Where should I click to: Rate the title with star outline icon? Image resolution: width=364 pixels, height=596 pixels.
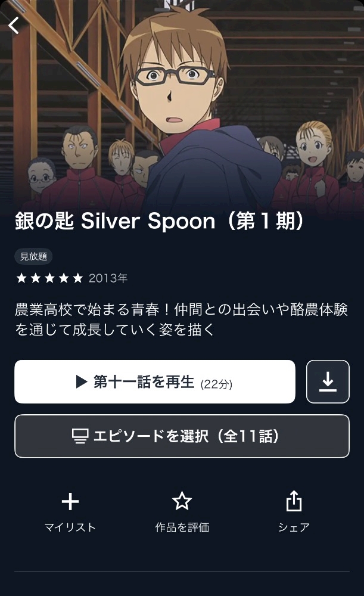pos(182,501)
